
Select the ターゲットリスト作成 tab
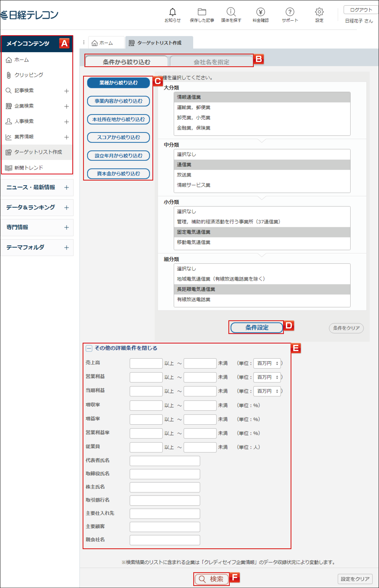(x=159, y=43)
